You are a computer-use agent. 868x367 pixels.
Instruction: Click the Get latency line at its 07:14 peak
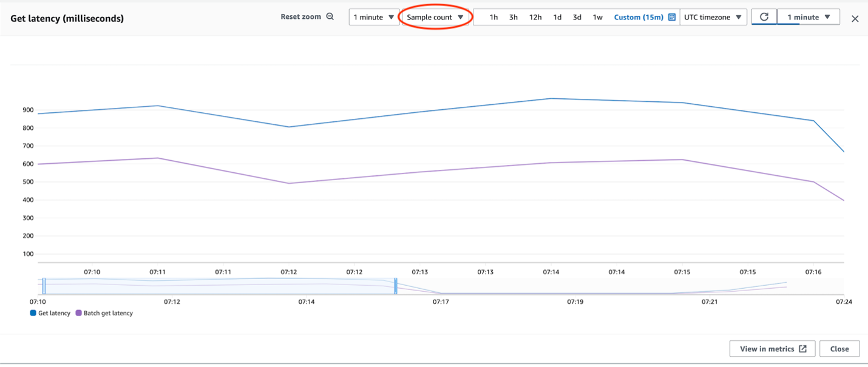tap(551, 98)
